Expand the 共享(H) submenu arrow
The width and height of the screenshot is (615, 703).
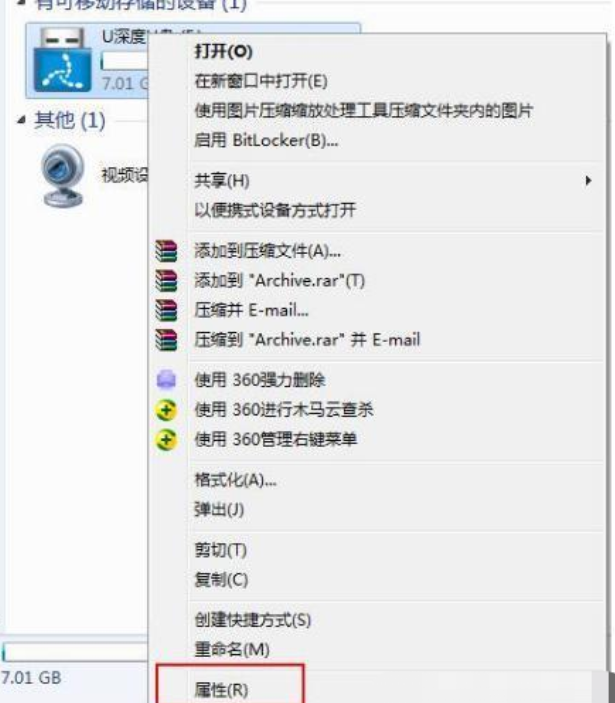(588, 181)
